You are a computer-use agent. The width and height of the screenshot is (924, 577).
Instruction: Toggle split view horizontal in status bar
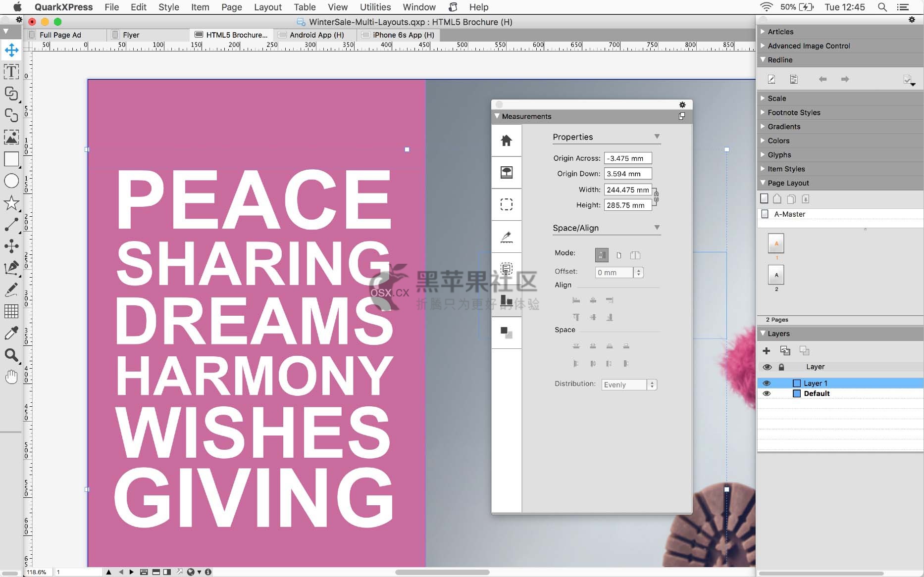coord(155,572)
